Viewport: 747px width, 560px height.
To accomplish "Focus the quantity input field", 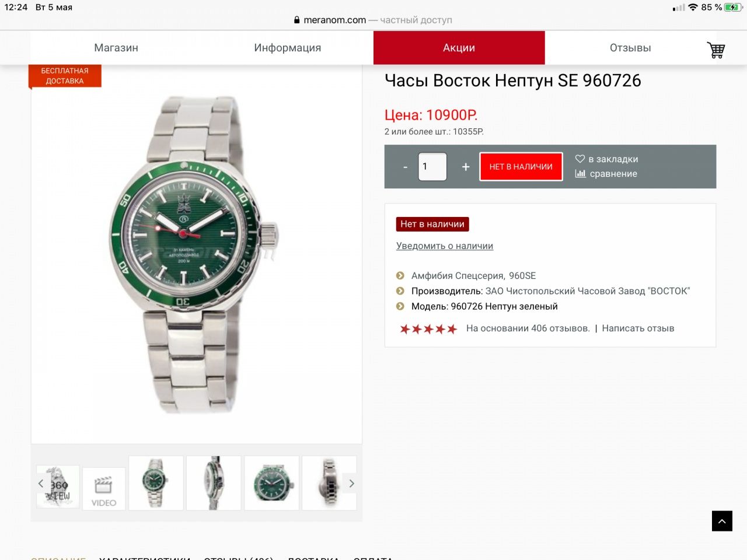I will [x=432, y=167].
